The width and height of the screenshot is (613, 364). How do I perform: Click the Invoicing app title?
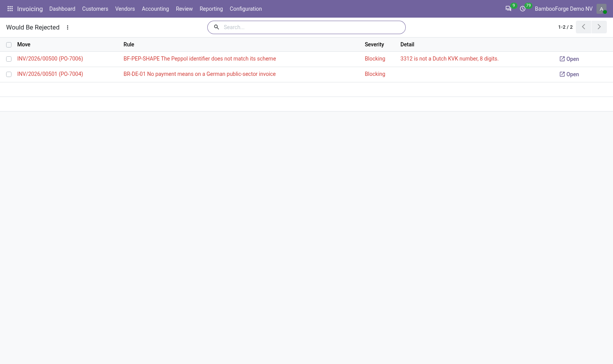[x=30, y=8]
